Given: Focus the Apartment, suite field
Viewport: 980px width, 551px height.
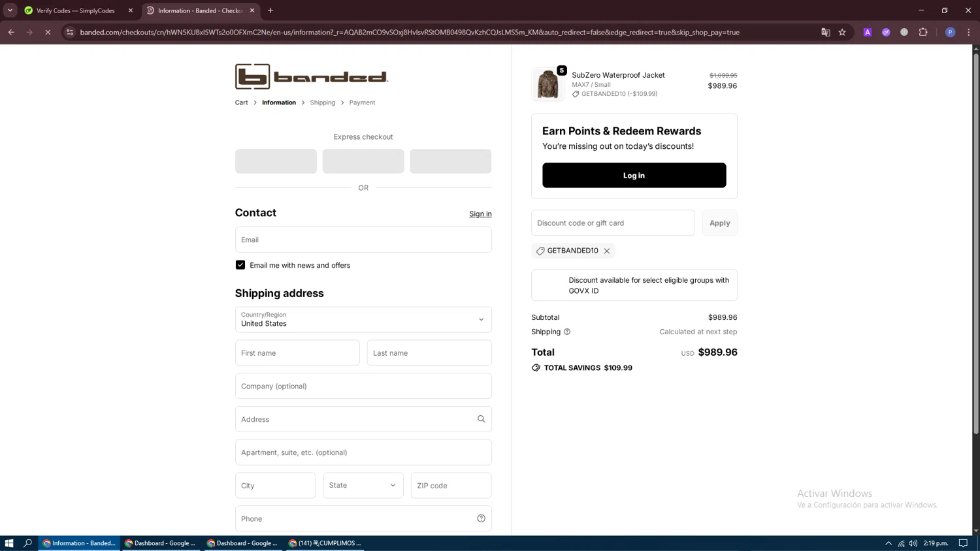Looking at the screenshot, I should click(363, 452).
